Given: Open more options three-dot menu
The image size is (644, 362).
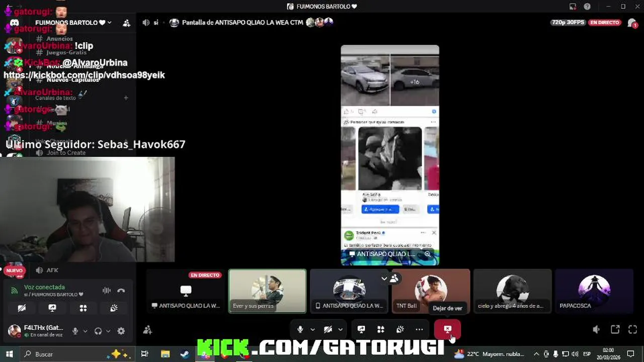Looking at the screenshot, I should click(x=419, y=329).
